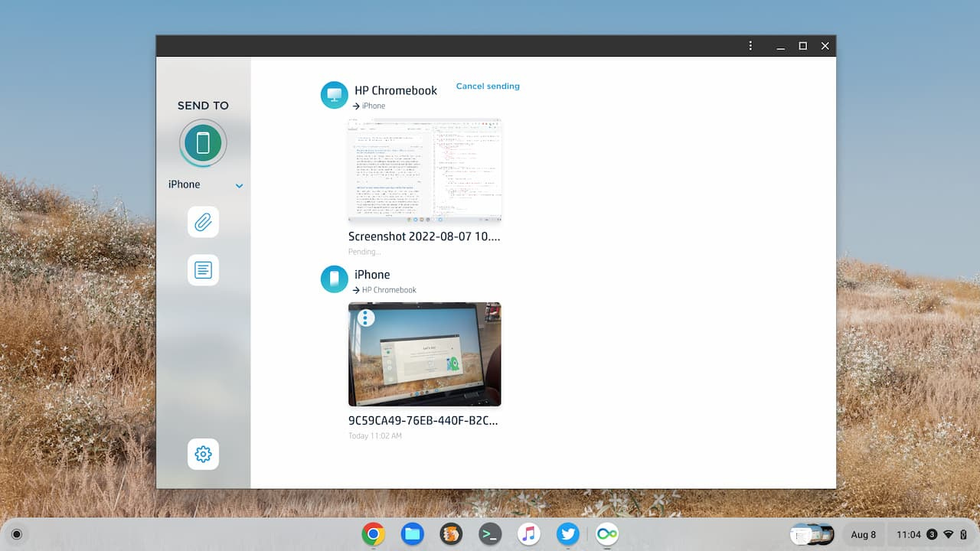Close the app window
980x551 pixels.
(x=825, y=46)
